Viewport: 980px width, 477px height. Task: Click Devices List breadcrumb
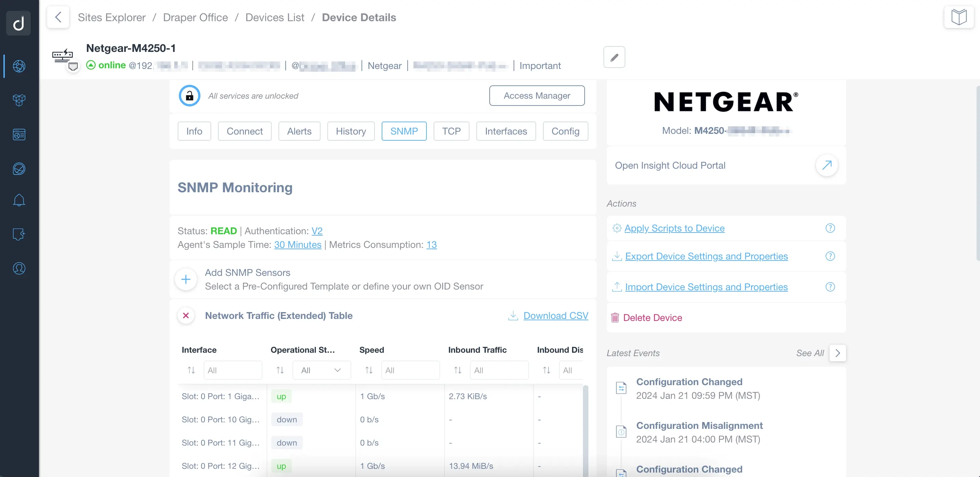(x=275, y=17)
